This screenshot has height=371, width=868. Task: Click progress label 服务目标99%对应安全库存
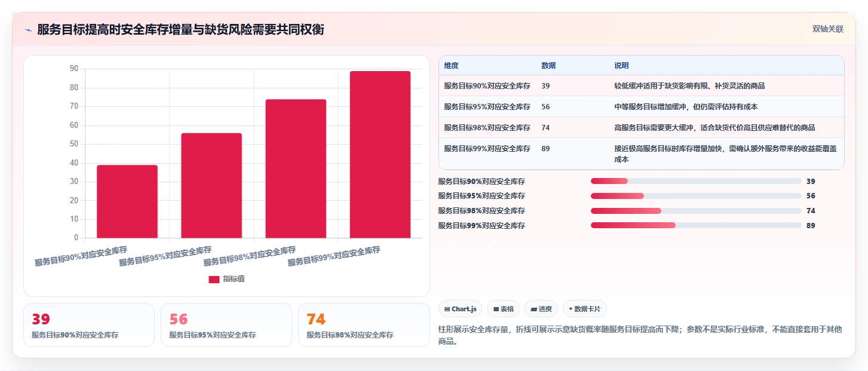pyautogui.click(x=481, y=226)
